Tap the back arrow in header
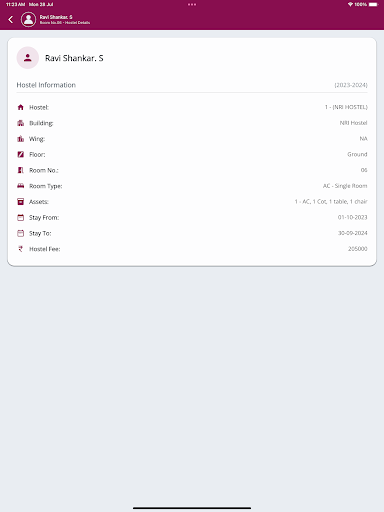Screen dimensions: 384x512 coord(11,20)
